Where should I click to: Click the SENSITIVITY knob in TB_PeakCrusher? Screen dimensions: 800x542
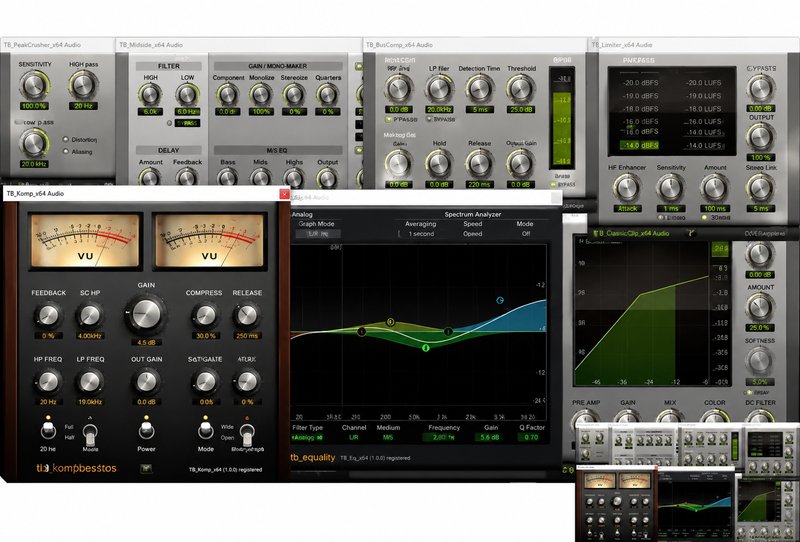pyautogui.click(x=34, y=85)
